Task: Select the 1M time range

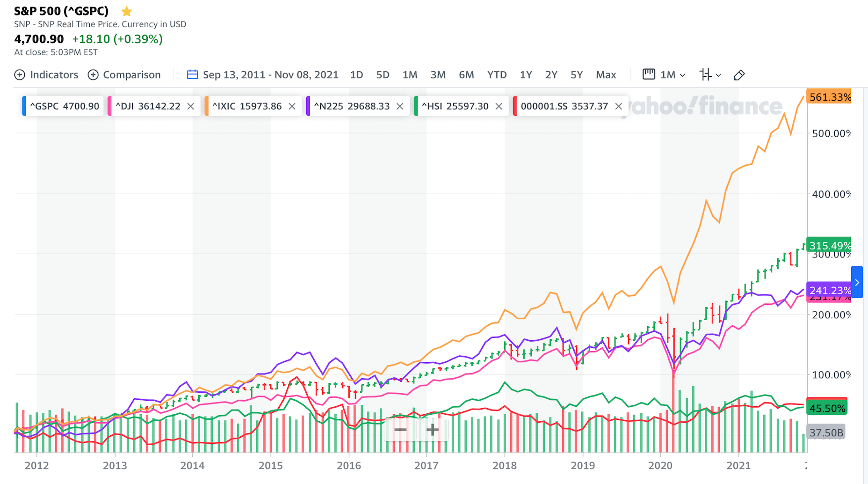Action: [x=410, y=75]
